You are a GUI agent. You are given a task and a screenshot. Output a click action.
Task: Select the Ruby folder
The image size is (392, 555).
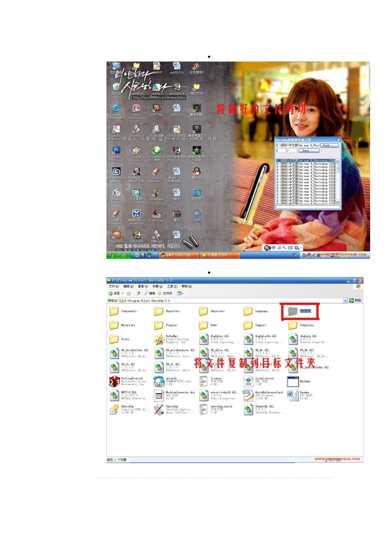coord(208,325)
